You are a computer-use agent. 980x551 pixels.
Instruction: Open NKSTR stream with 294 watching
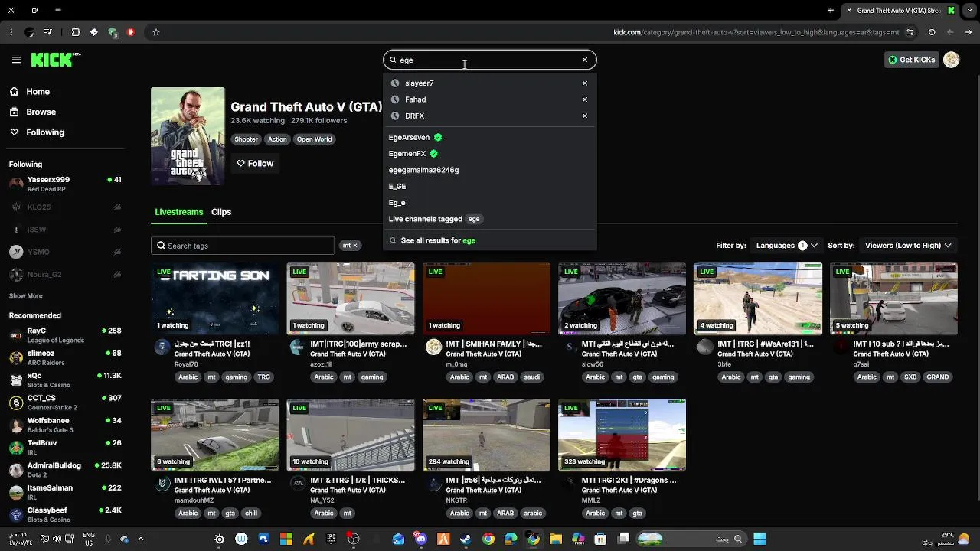[x=486, y=435]
